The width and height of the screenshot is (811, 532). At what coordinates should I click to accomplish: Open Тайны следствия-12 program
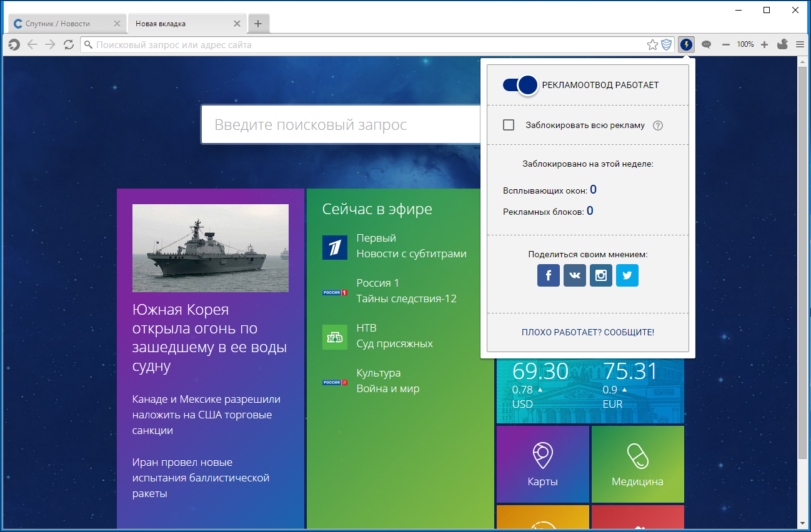407,298
